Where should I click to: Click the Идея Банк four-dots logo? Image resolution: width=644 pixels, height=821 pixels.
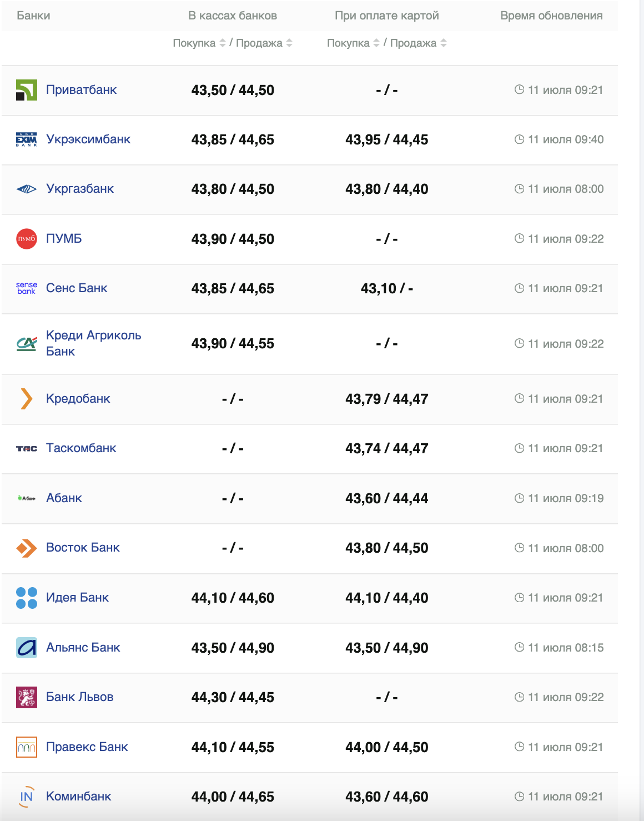tap(27, 598)
